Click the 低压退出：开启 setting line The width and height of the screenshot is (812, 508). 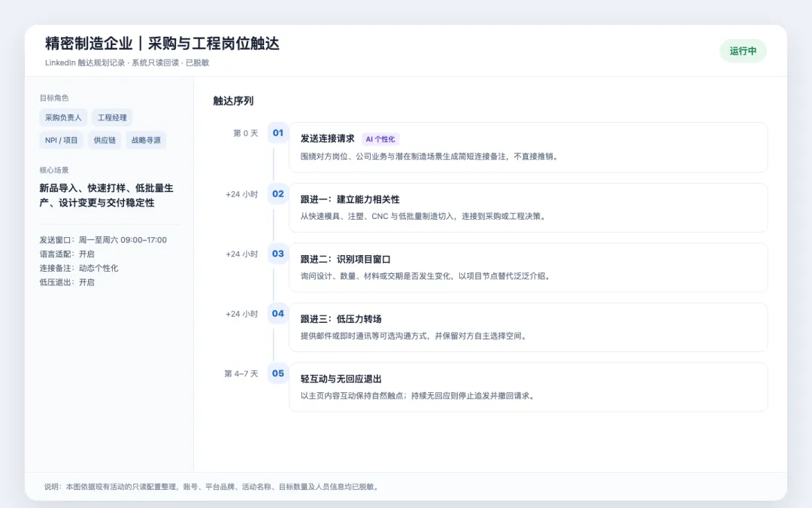coord(67,282)
